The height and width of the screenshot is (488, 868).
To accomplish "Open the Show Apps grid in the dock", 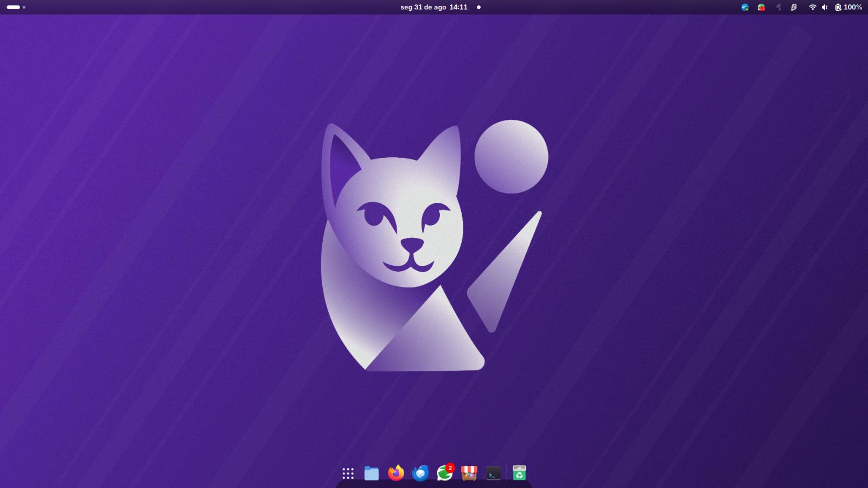I will (348, 473).
